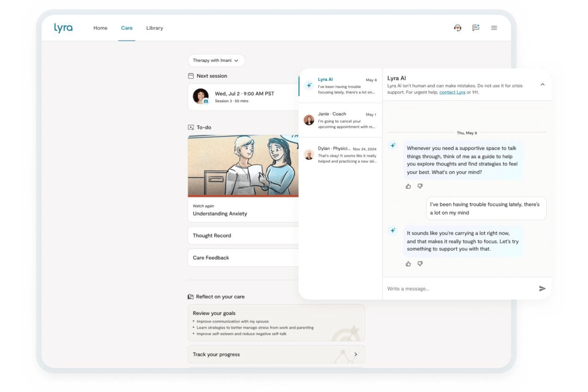Click the 'Session 3 · 50 mins' text
The width and height of the screenshot is (588, 392).
point(232,101)
